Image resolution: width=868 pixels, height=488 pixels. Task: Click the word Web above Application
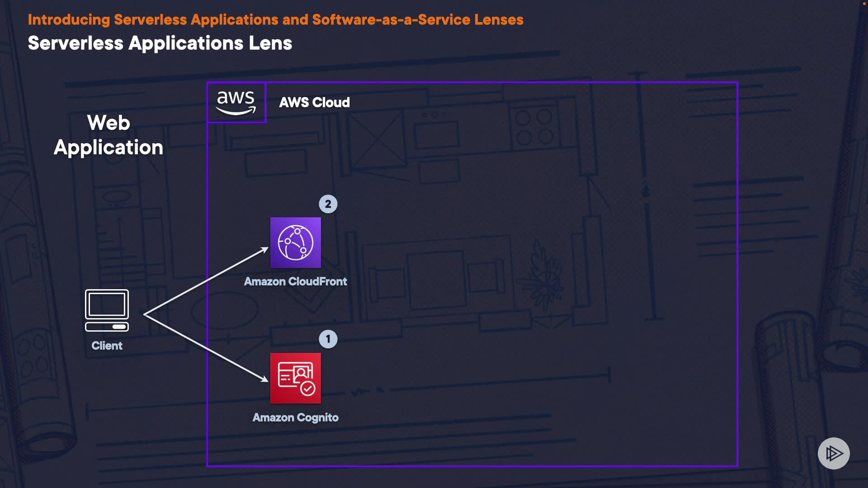coord(108,123)
